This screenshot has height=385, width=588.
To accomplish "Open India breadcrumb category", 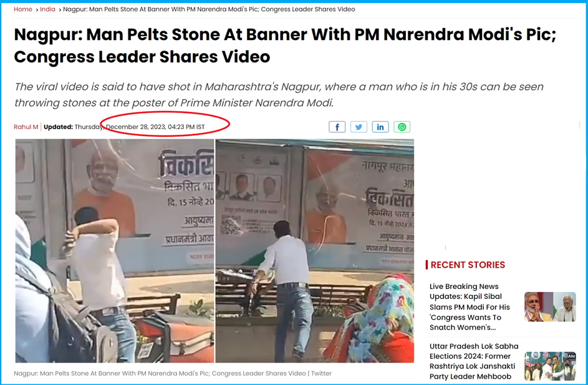I will [x=47, y=9].
